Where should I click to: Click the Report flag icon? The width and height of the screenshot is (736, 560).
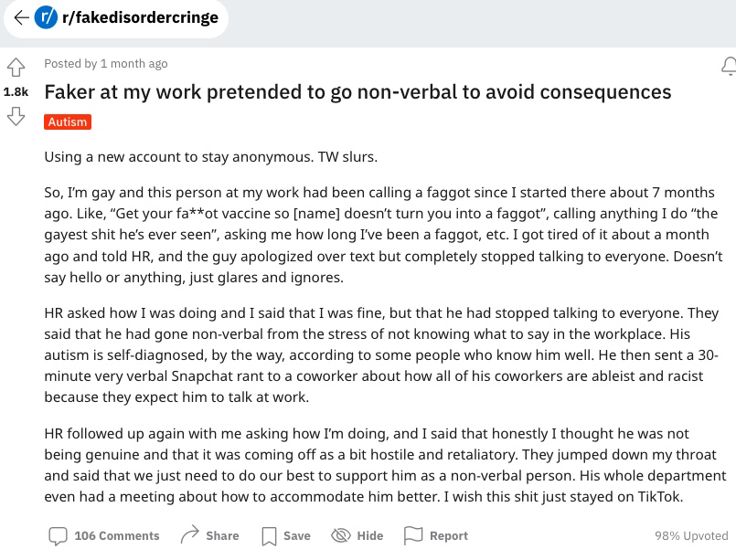click(x=414, y=535)
